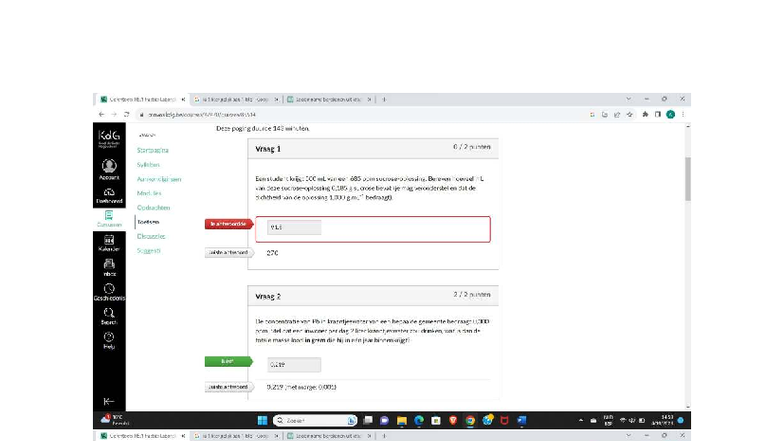Open the Modules course navigation item
Viewport: 784px width, 441px height.
click(x=149, y=193)
